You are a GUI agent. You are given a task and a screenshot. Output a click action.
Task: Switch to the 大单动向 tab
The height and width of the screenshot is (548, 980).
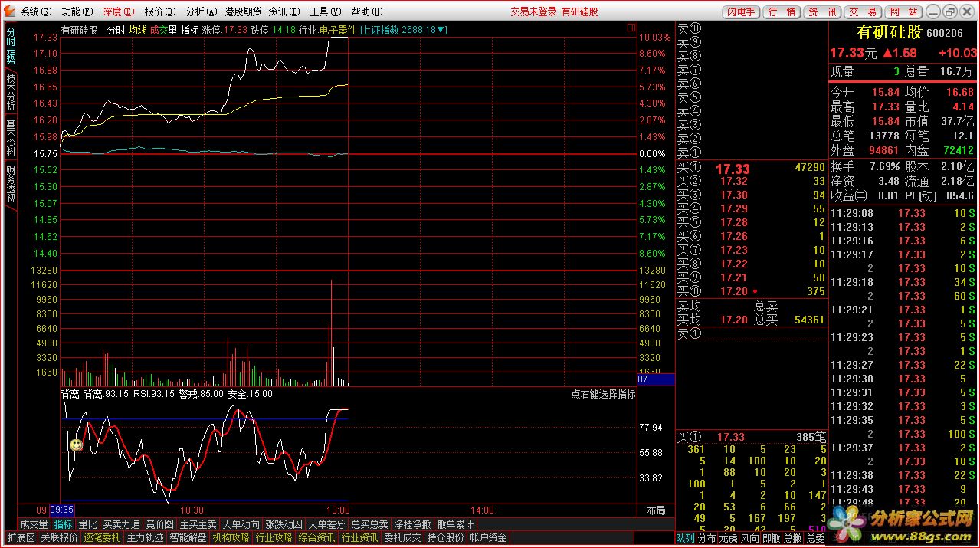click(241, 524)
